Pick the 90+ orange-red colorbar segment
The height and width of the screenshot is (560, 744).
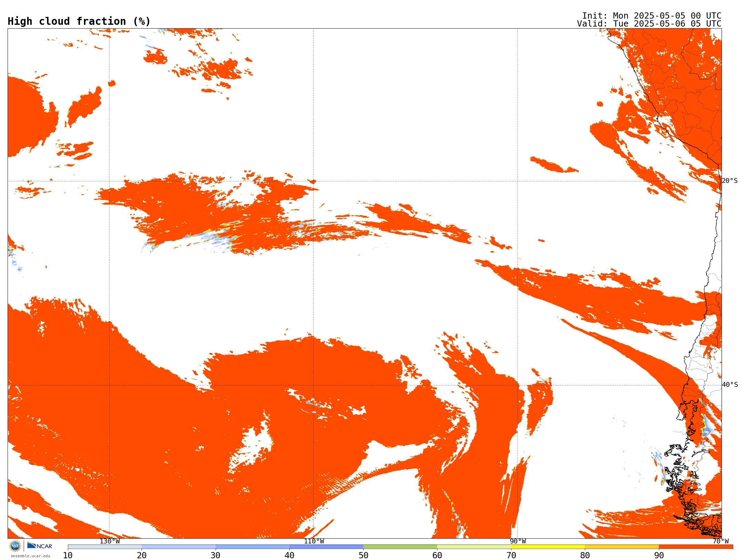point(696,547)
